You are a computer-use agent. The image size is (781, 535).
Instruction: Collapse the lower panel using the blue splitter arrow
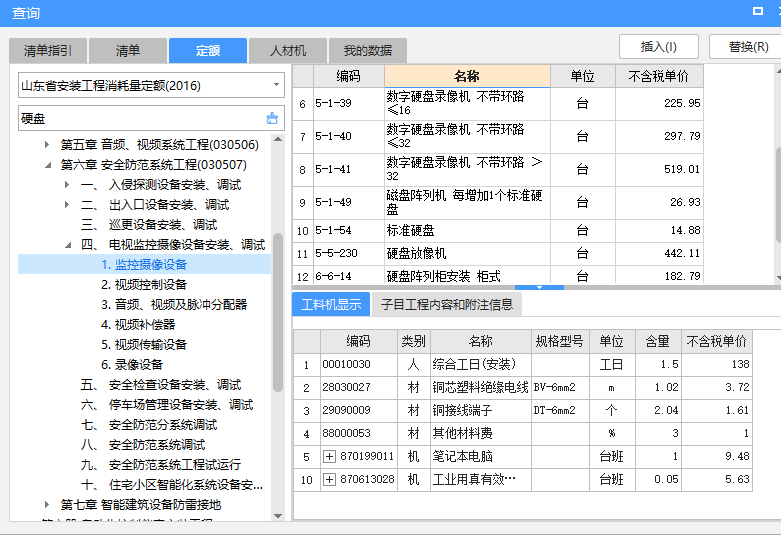(539, 287)
